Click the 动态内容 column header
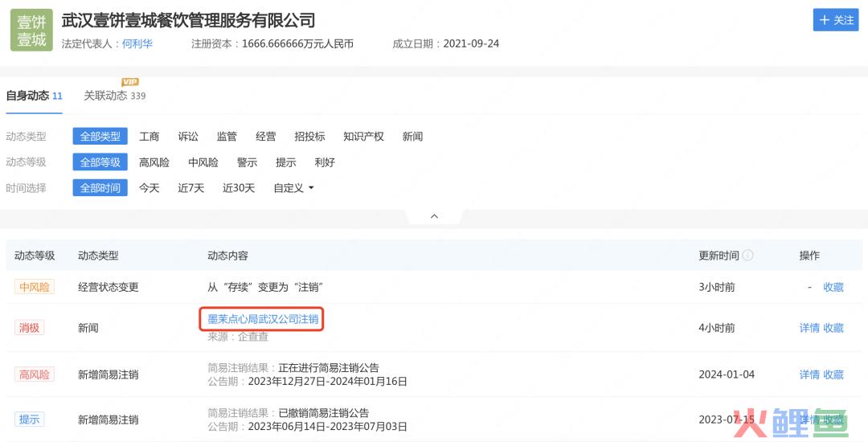The height and width of the screenshot is (442, 868). click(x=227, y=256)
